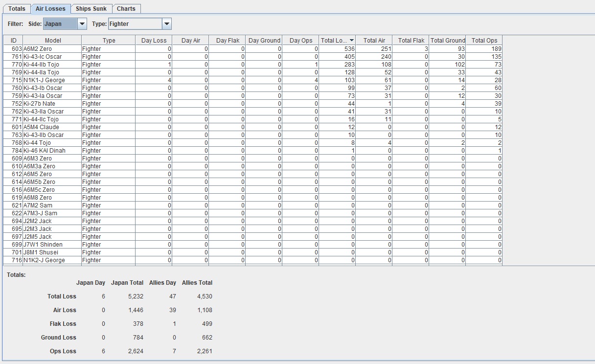
Task: Select the Ki-44-IIb Tojo model cell
Action: [x=52, y=65]
